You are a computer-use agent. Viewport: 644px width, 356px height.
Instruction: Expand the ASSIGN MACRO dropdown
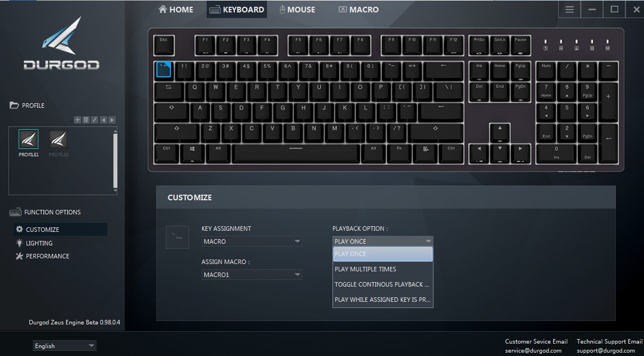pos(252,275)
